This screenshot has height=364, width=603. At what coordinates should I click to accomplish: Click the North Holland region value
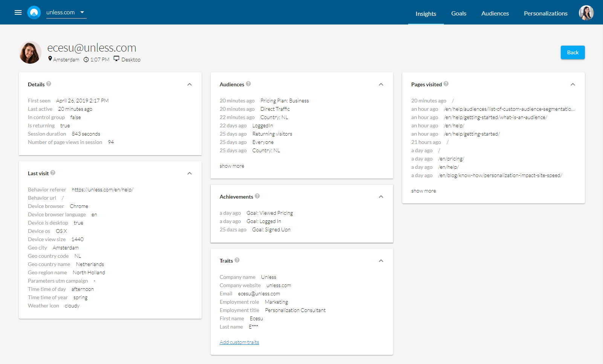[89, 272]
